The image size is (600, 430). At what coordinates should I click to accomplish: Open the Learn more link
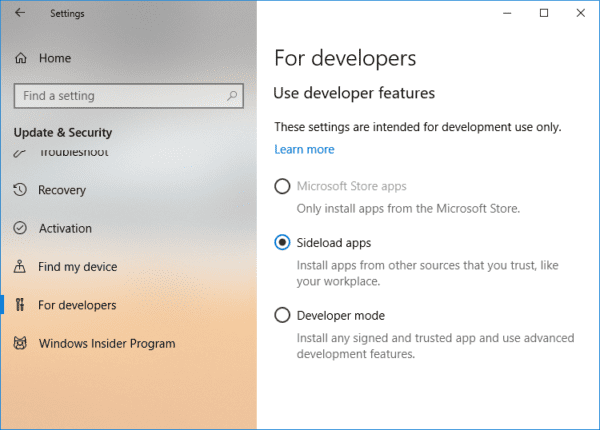tap(304, 150)
